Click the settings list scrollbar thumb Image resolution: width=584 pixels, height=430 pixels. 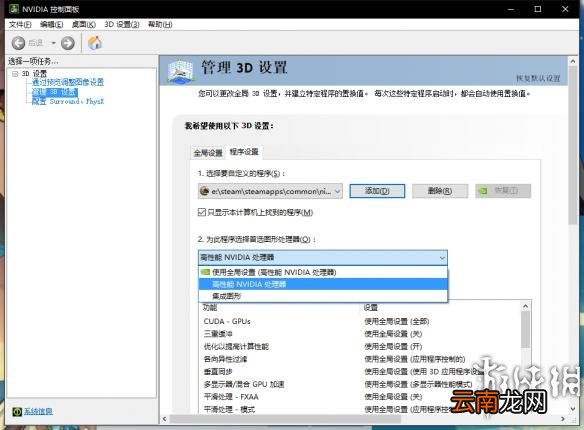pos(526,329)
